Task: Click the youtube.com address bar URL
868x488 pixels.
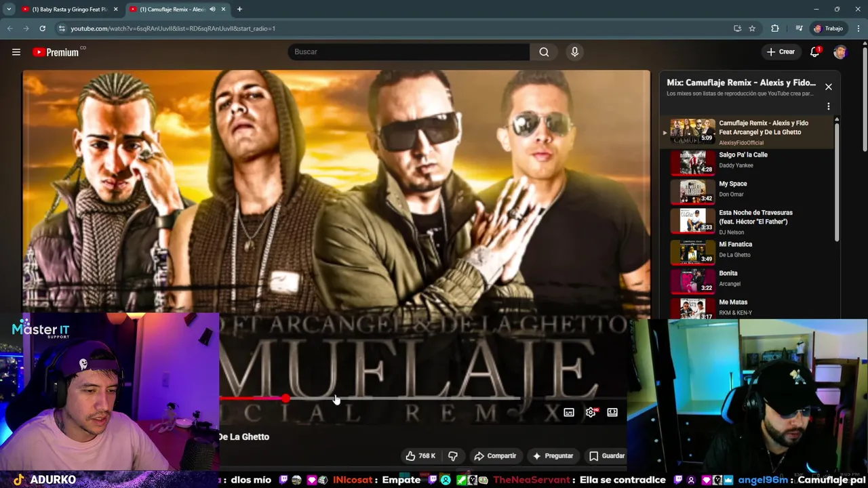Action: point(173,28)
